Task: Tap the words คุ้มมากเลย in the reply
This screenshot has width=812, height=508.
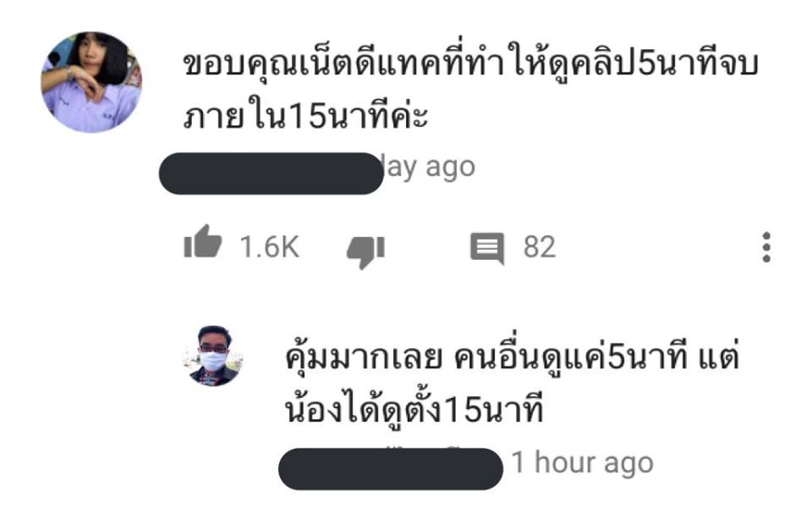Action: coord(364,356)
